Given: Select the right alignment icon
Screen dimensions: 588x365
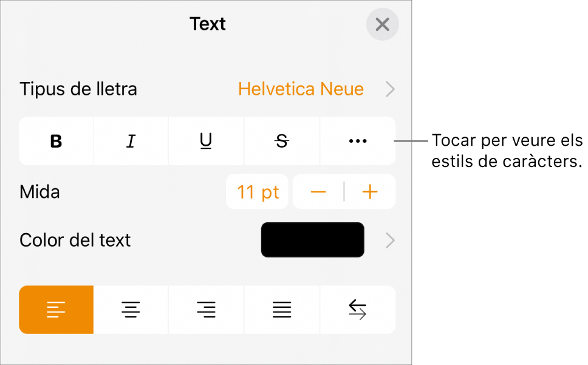Looking at the screenshot, I should (206, 310).
